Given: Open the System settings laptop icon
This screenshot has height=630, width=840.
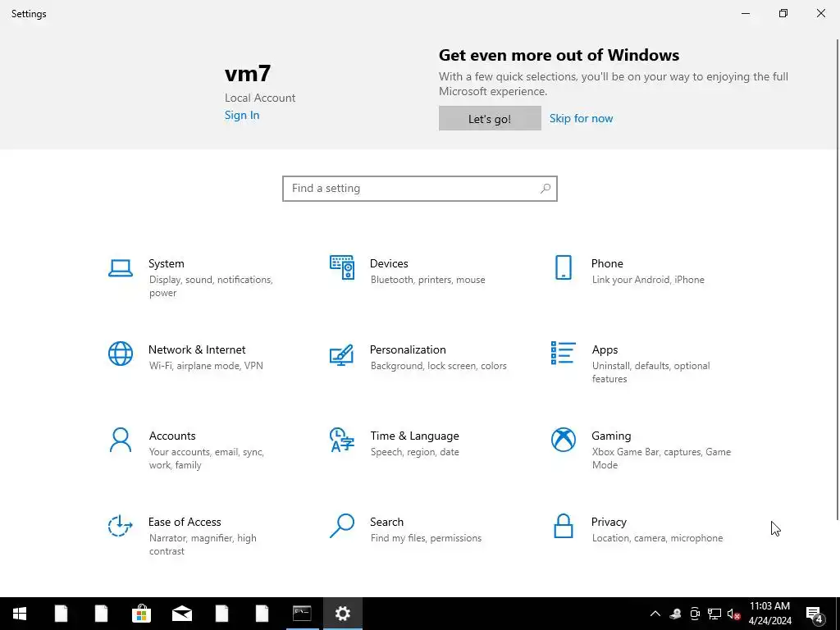Looking at the screenshot, I should pyautogui.click(x=120, y=268).
